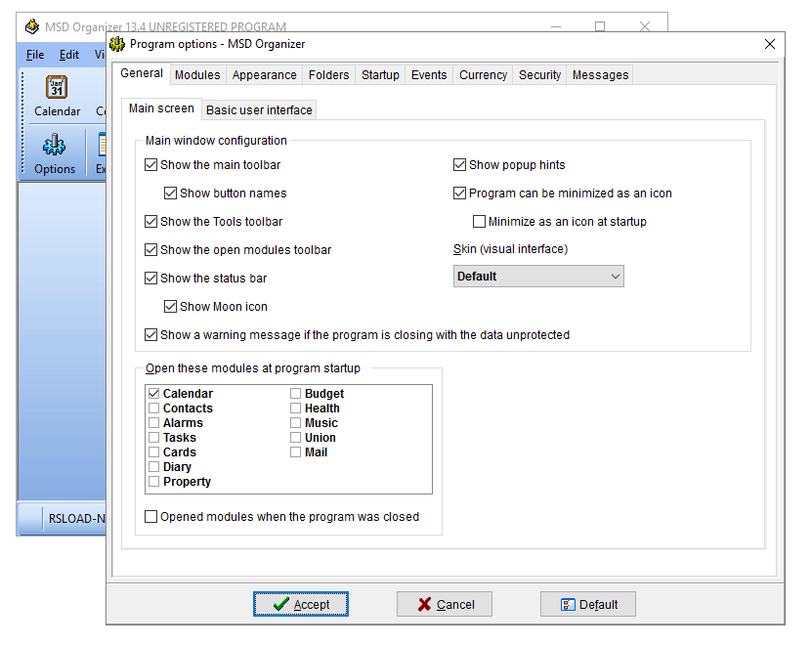Open the Edit menu in main window

(68, 55)
